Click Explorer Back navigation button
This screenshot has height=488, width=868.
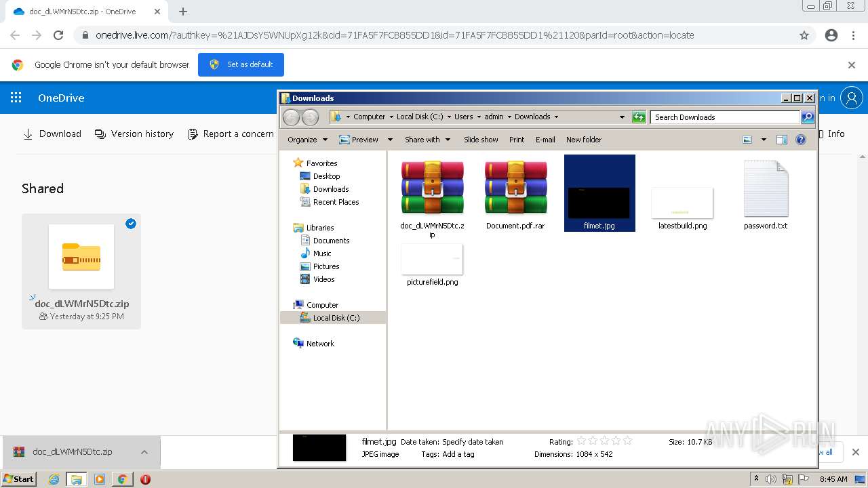291,117
